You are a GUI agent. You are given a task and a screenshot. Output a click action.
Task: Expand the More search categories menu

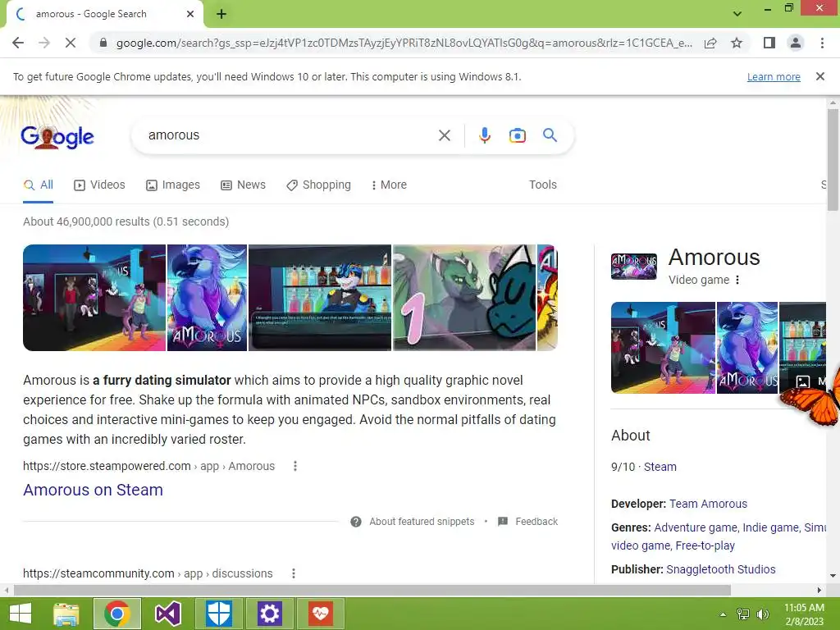point(389,185)
